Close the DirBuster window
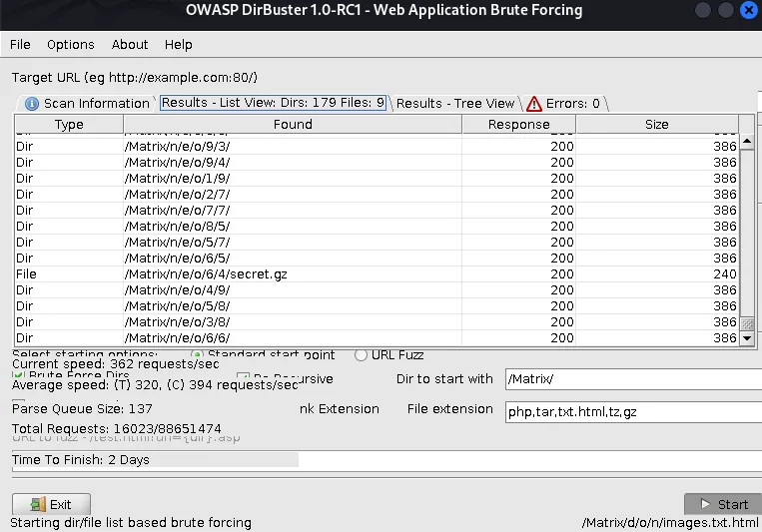This screenshot has width=762, height=532. coord(749,10)
